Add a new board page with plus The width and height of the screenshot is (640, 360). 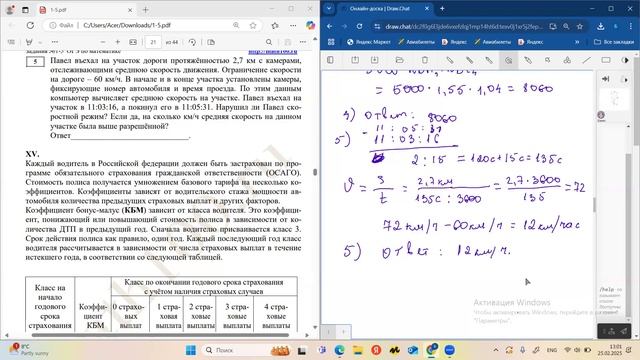click(x=343, y=331)
